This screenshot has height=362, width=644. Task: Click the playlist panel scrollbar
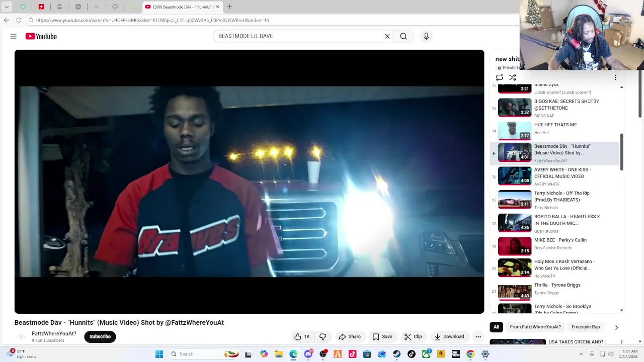(622, 152)
